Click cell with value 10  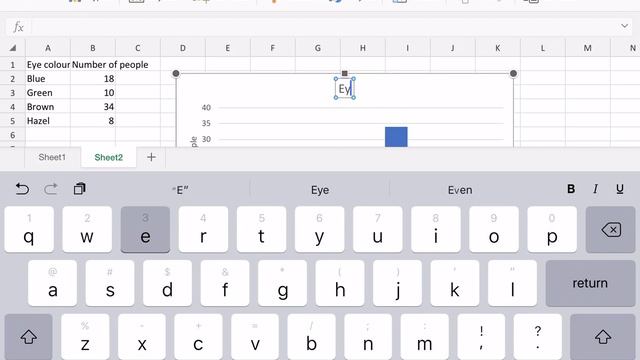pos(93,93)
